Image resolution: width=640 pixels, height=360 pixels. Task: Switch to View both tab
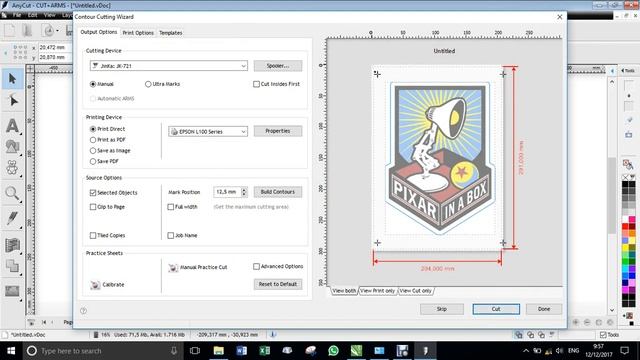[x=344, y=291]
